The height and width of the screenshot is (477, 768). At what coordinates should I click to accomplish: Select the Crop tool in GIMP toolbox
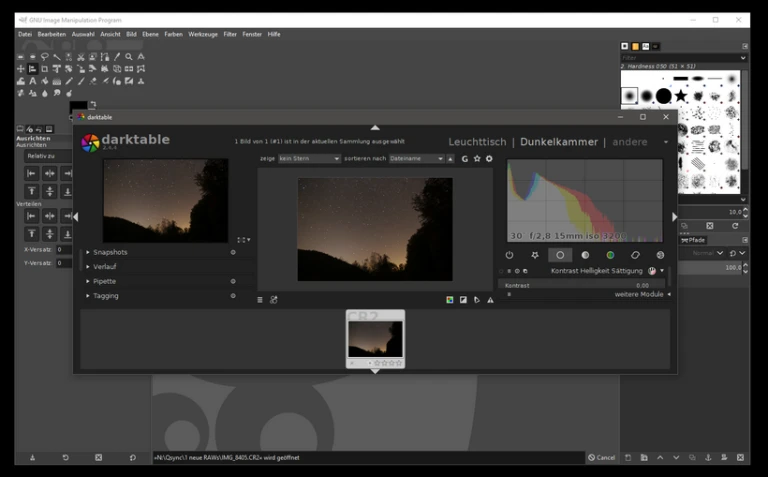tap(45, 69)
